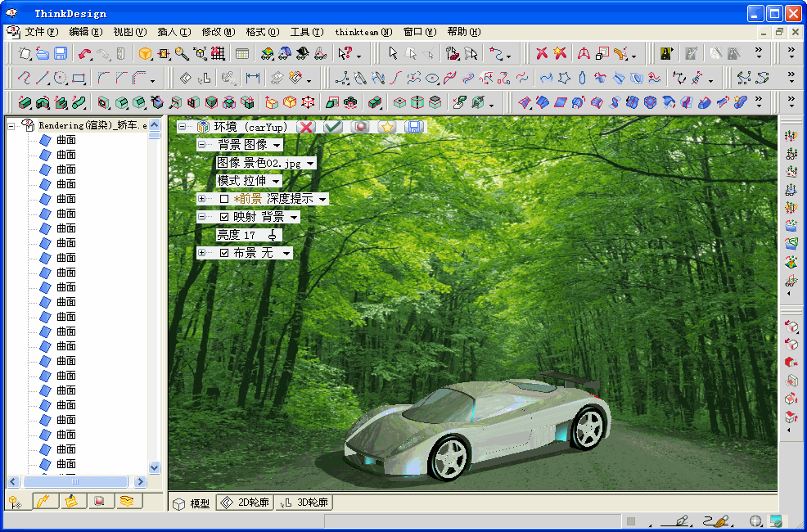Open the 修改(M) menu
Viewport: 807px width, 532px height.
coord(219,32)
